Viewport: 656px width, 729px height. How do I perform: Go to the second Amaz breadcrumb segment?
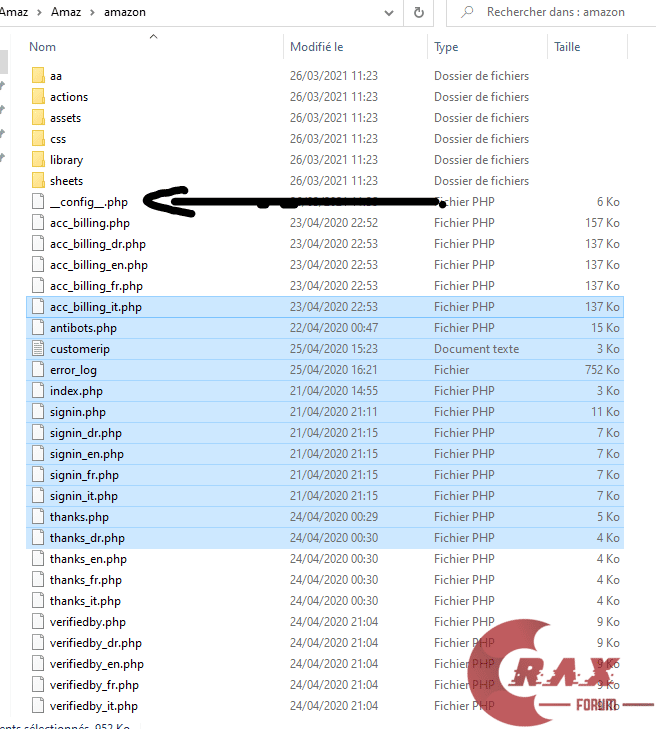66,12
